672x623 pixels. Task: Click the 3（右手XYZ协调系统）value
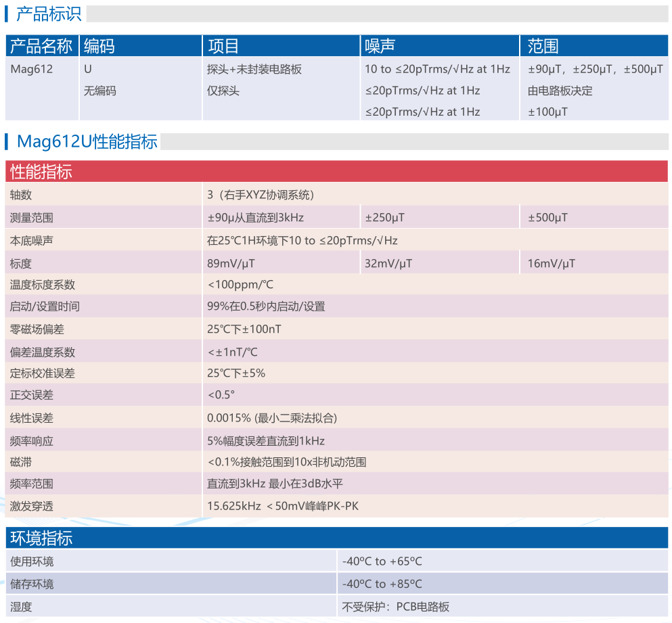coord(261,195)
